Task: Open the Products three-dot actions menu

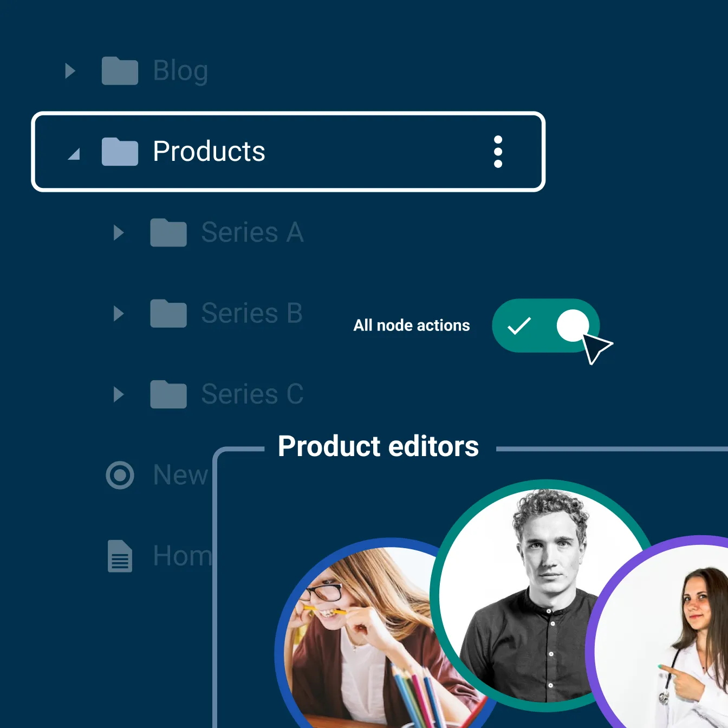Action: point(498,152)
